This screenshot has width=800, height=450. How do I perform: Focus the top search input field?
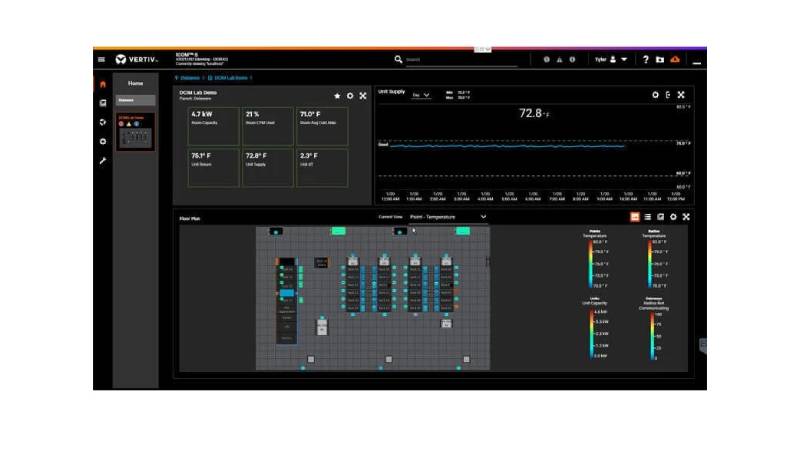click(461, 60)
